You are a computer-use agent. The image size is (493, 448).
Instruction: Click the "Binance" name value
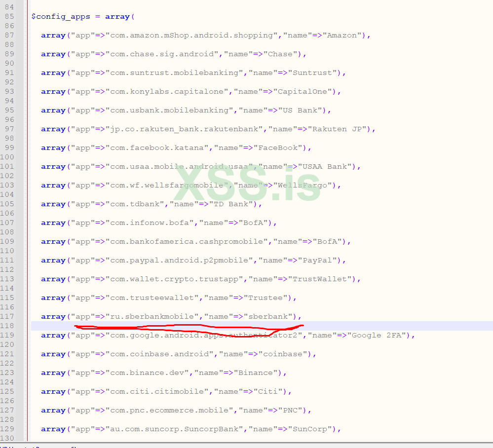256,373
